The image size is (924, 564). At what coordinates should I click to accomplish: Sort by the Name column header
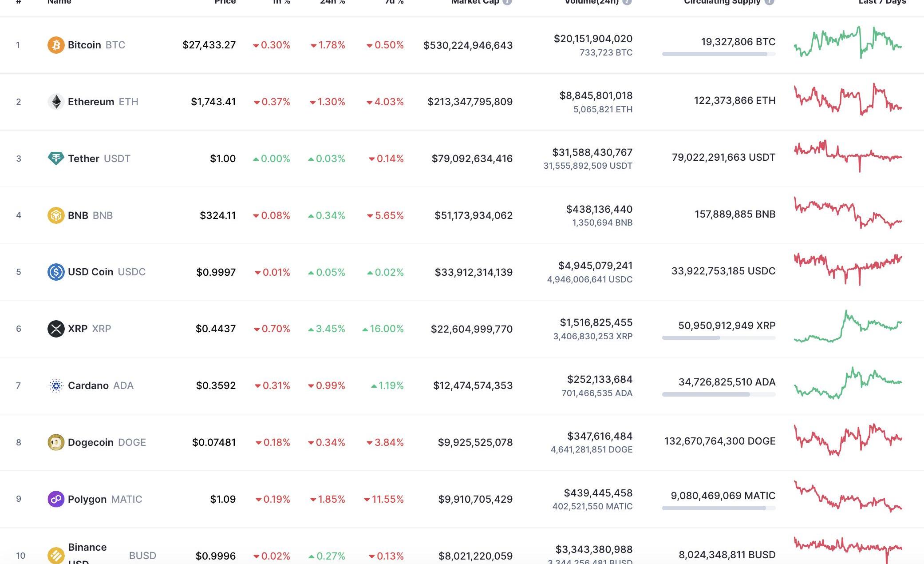pos(59,2)
